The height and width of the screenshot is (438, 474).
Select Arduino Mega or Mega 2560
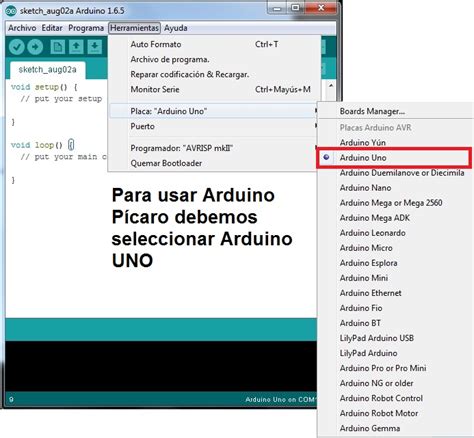[x=395, y=203]
